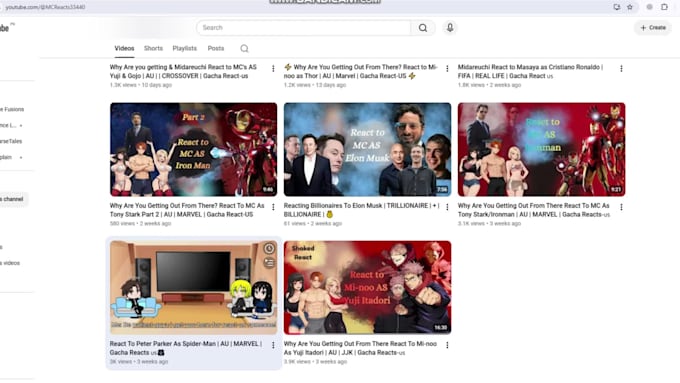Open options menu for Tony Stark/Ironman video
The height and width of the screenshot is (383, 680).
click(x=621, y=207)
